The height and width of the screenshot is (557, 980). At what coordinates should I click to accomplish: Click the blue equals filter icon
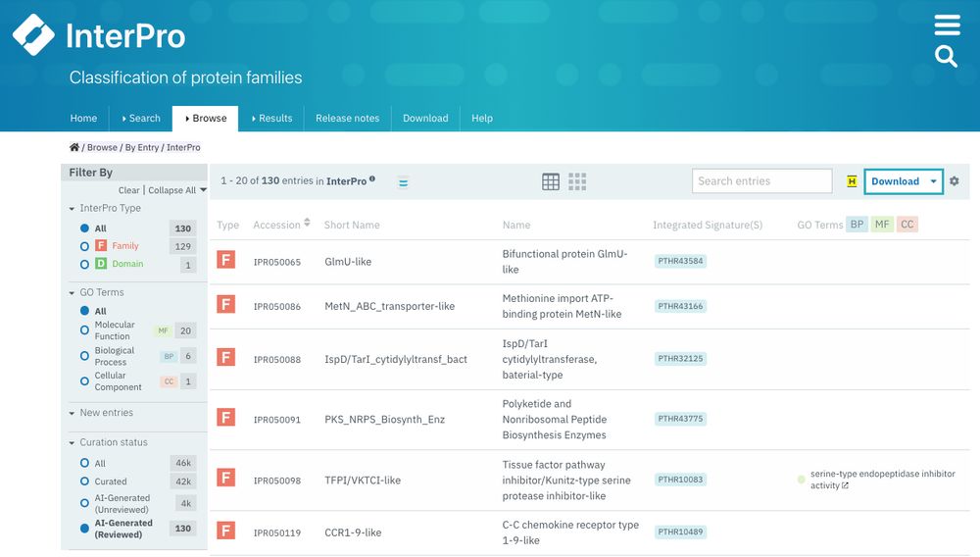403,183
